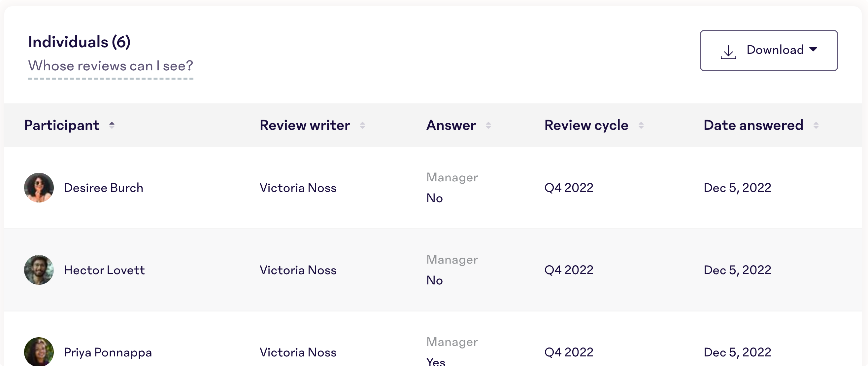Open the Download dropdown caret
868x366 pixels.
813,49
